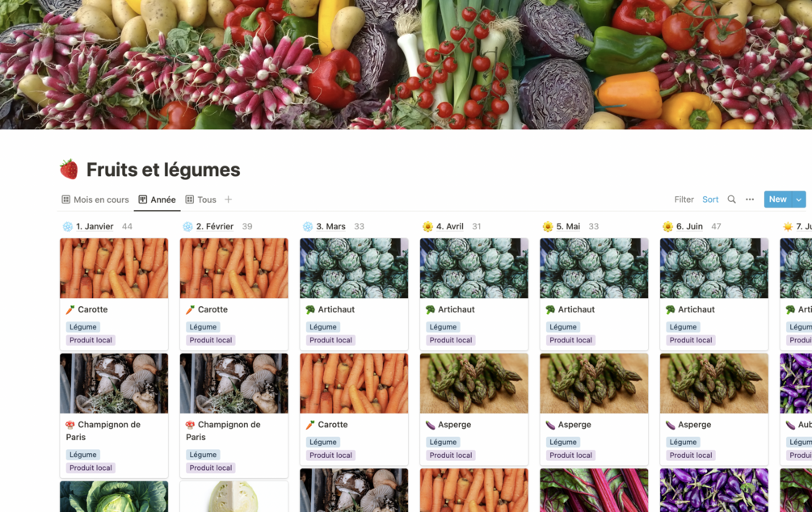Image resolution: width=812 pixels, height=512 pixels.
Task: Select the Année board tab
Action: click(x=157, y=199)
